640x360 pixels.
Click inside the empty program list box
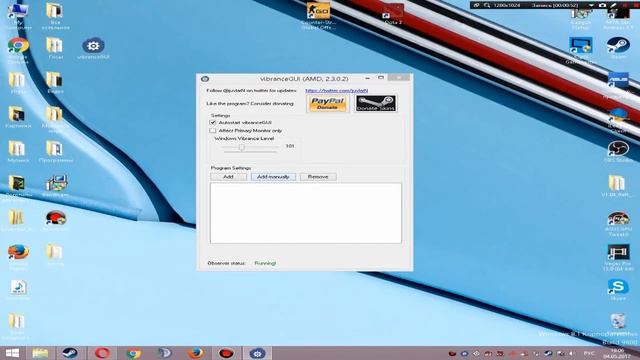[306, 213]
